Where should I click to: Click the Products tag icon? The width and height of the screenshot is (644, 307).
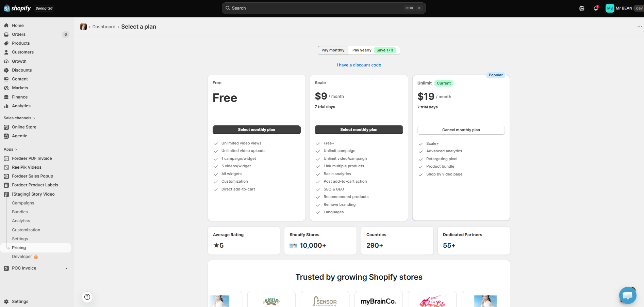click(x=6, y=43)
